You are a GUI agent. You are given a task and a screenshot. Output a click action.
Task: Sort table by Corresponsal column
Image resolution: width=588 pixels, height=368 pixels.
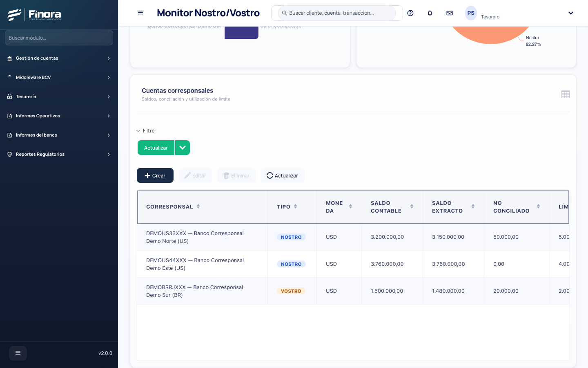[x=198, y=206]
